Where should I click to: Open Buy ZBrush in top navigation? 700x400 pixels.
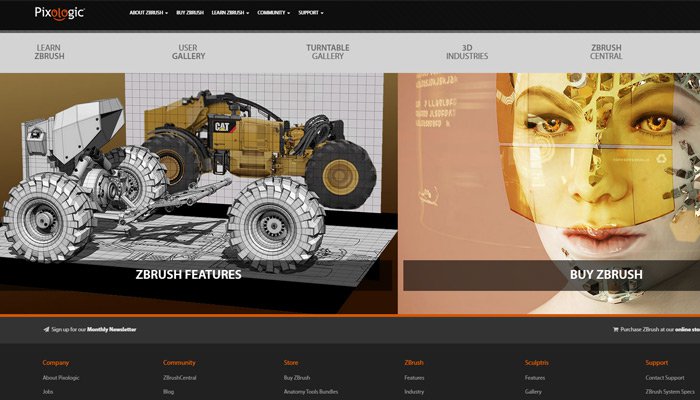pyautogui.click(x=190, y=13)
